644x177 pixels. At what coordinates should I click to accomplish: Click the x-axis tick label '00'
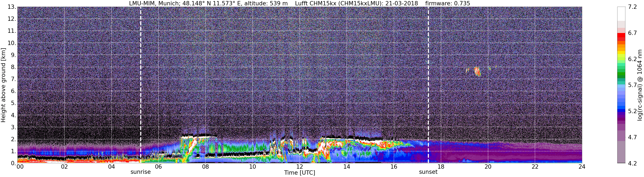click(20, 167)
